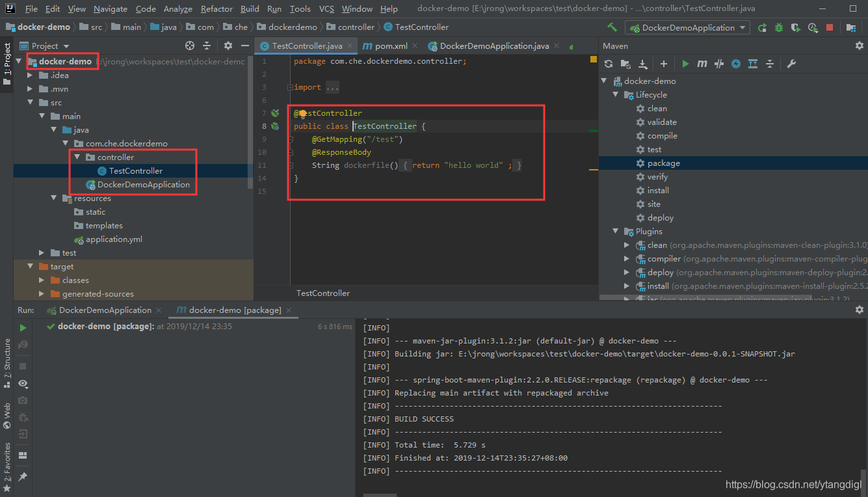Download sources and documentation in Maven panel
The height and width of the screenshot is (497, 868).
click(x=642, y=64)
